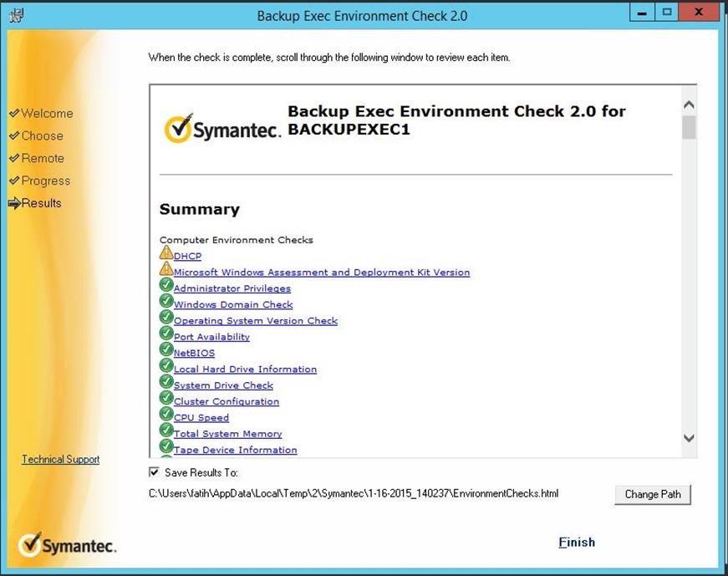Click the scrollbar up arrow in results pane
Image resolution: width=728 pixels, height=576 pixels.
[x=689, y=105]
